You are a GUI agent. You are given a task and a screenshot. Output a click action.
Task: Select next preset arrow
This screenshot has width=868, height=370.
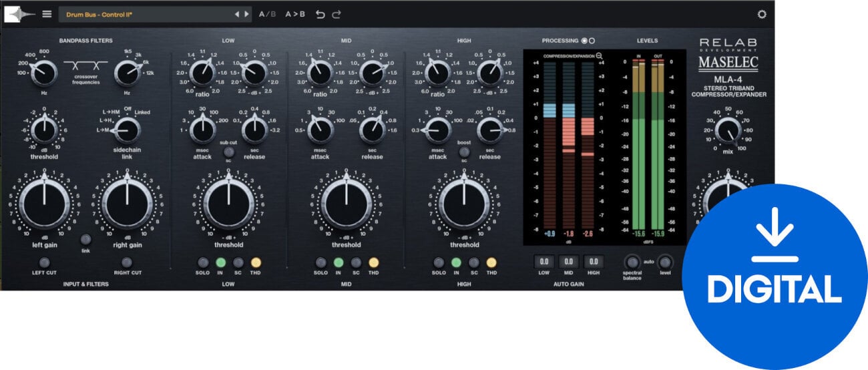246,14
